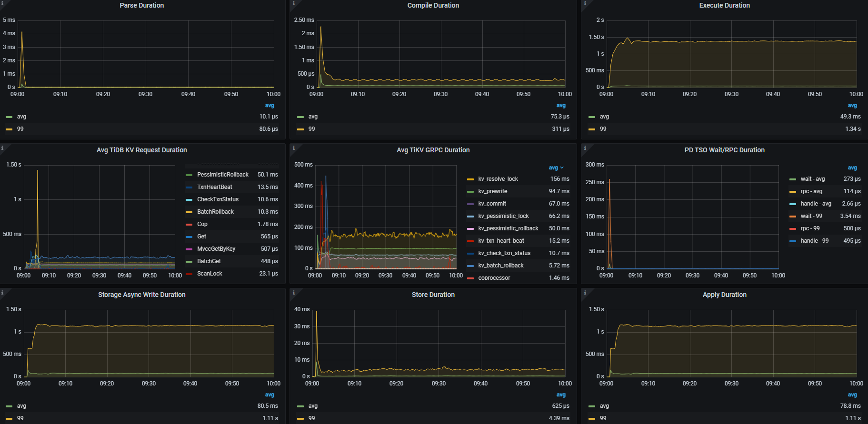Open the Execute Duration title menu
The width and height of the screenshot is (868, 424).
(x=724, y=5)
